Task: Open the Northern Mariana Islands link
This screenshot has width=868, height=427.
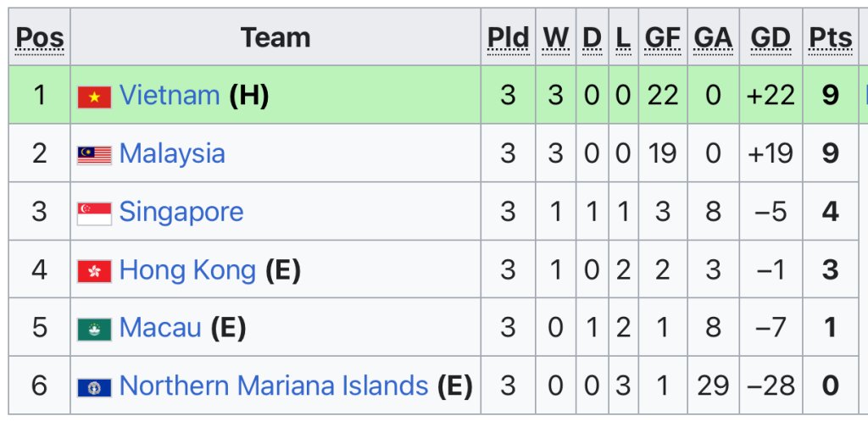Action: pos(273,385)
